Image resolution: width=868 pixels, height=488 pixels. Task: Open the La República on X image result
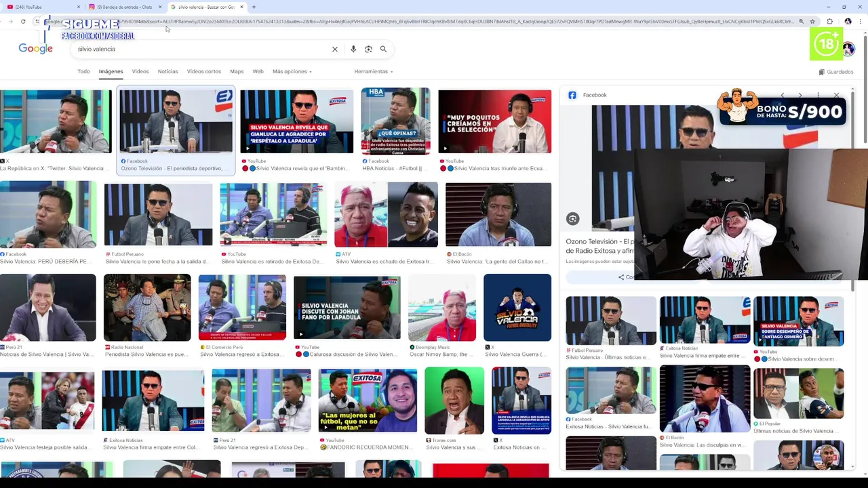tap(56, 121)
